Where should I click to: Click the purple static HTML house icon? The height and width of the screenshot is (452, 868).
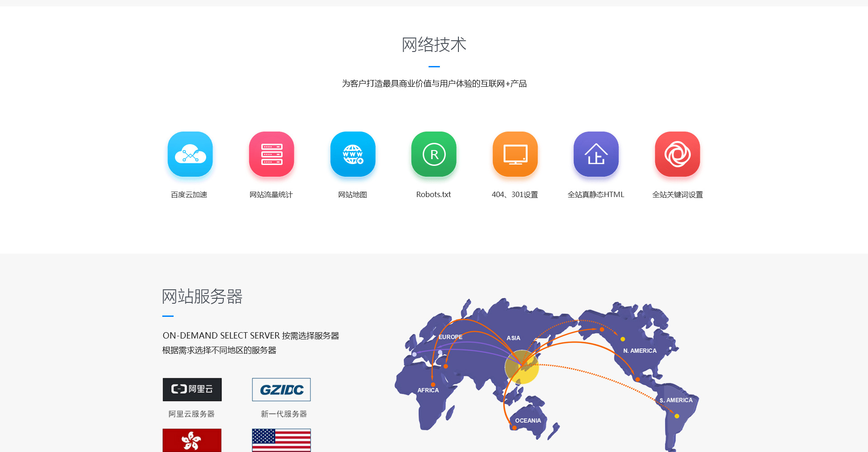point(596,154)
